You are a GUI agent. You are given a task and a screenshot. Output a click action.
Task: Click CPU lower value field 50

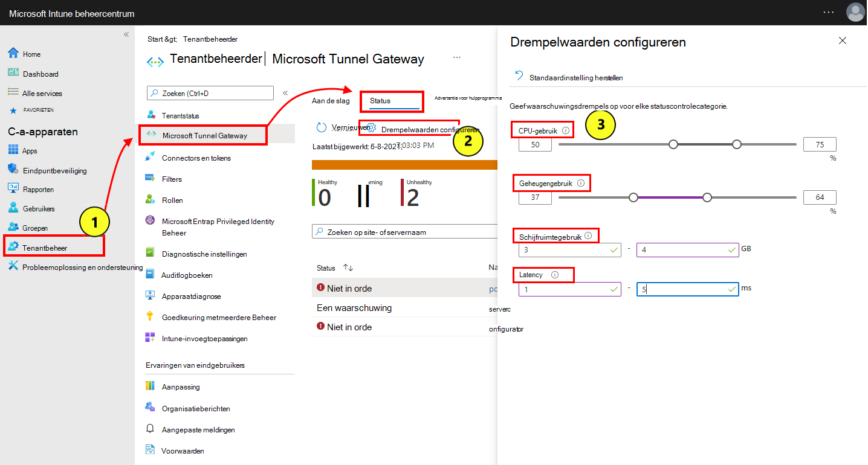(535, 144)
